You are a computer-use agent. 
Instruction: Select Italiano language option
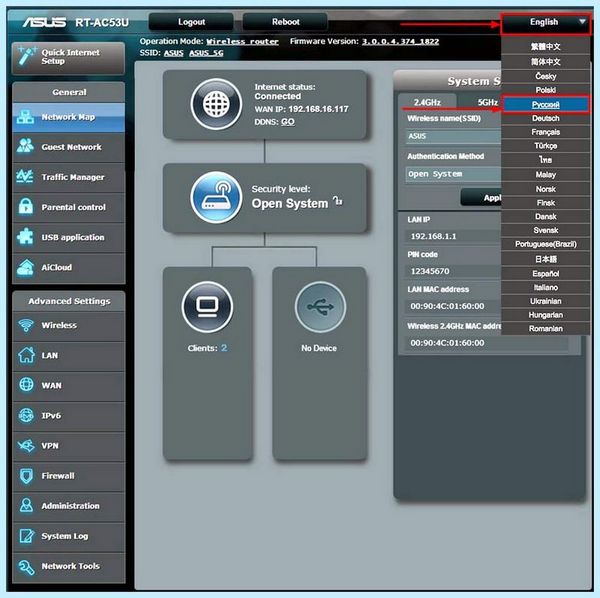546,287
